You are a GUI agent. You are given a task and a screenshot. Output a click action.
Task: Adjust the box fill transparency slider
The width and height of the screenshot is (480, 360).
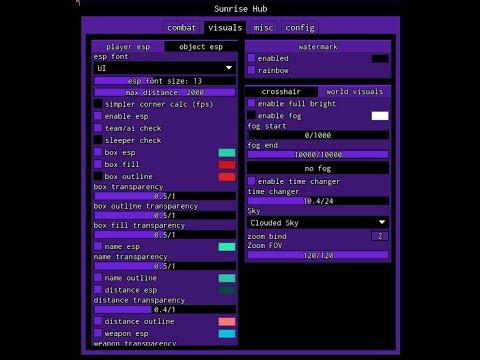click(165, 235)
